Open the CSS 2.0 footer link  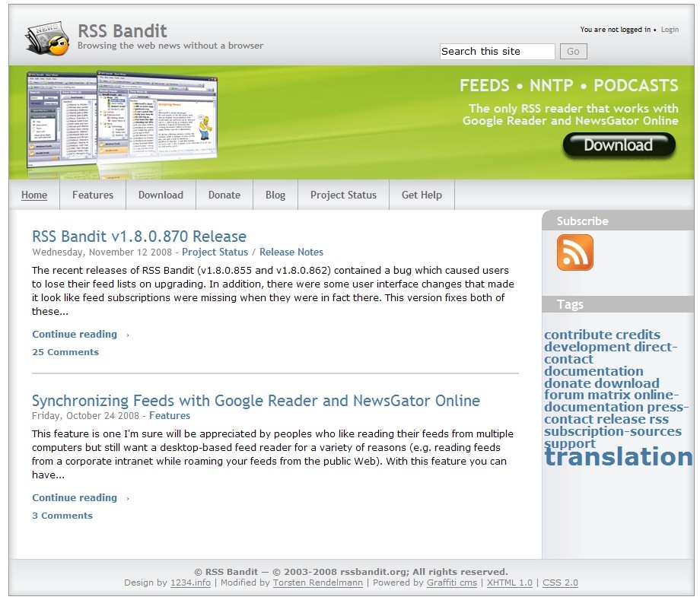click(x=560, y=583)
